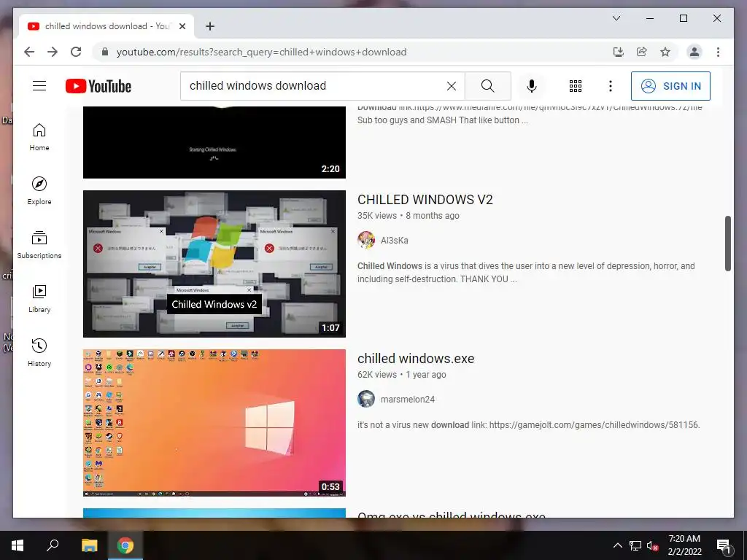View site info lock icon
The height and width of the screenshot is (560, 747).
105,52
